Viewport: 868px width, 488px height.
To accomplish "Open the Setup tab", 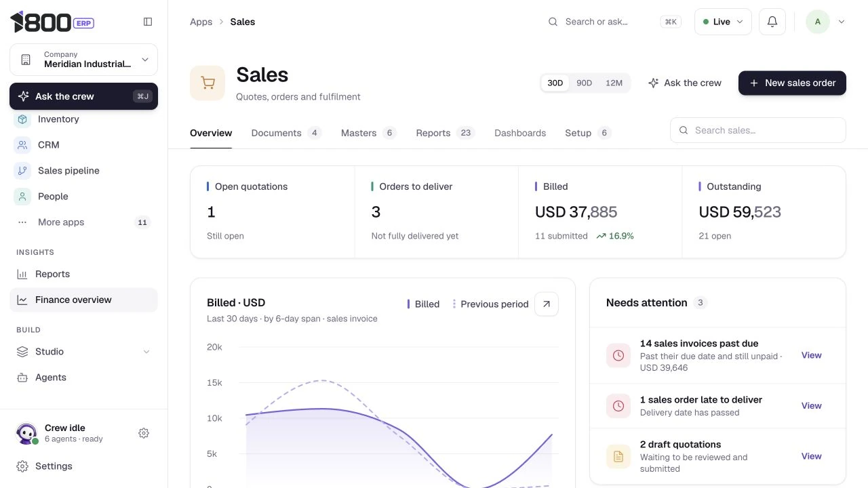I will pos(588,133).
